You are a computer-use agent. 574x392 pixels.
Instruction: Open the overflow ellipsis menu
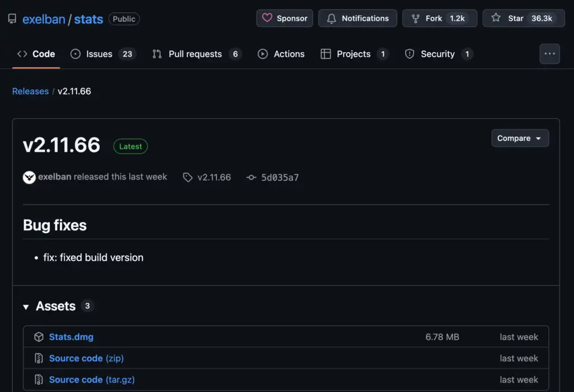tap(549, 54)
